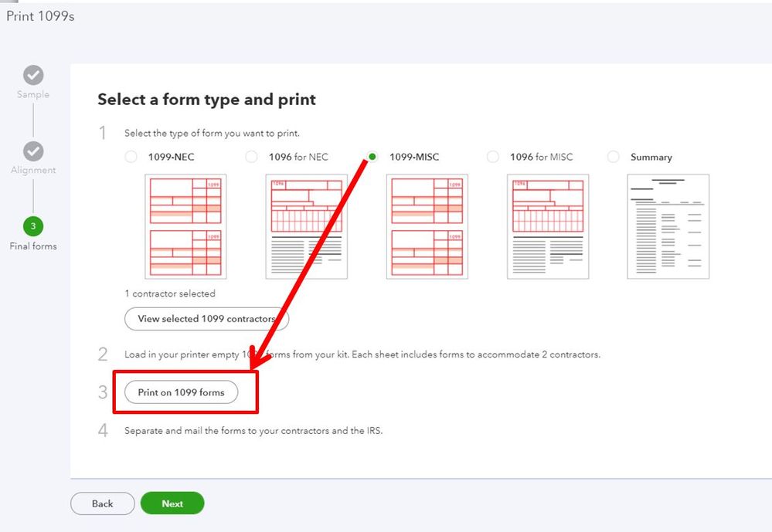The width and height of the screenshot is (772, 532).
Task: Click the Summary label text
Action: point(651,158)
